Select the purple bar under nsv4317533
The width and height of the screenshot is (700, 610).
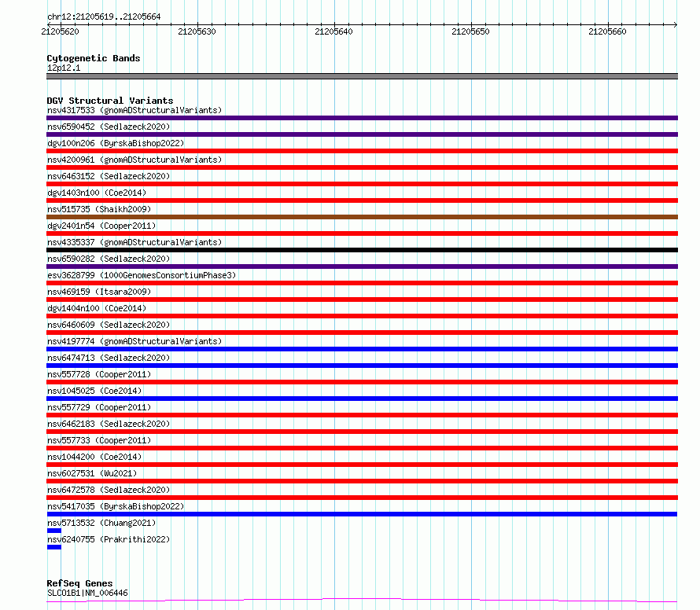362,118
